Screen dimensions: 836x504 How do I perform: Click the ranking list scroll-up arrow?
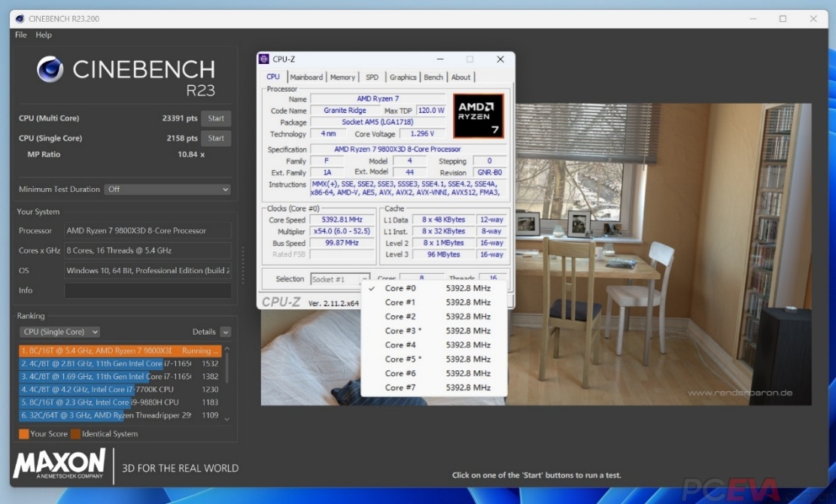(x=227, y=350)
